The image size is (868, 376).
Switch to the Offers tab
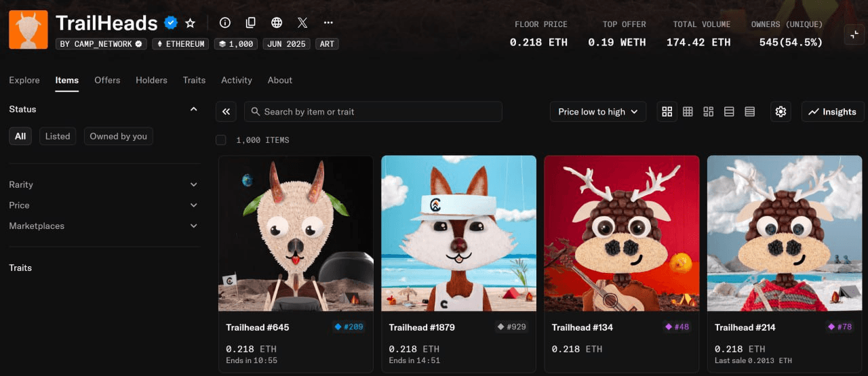click(107, 80)
